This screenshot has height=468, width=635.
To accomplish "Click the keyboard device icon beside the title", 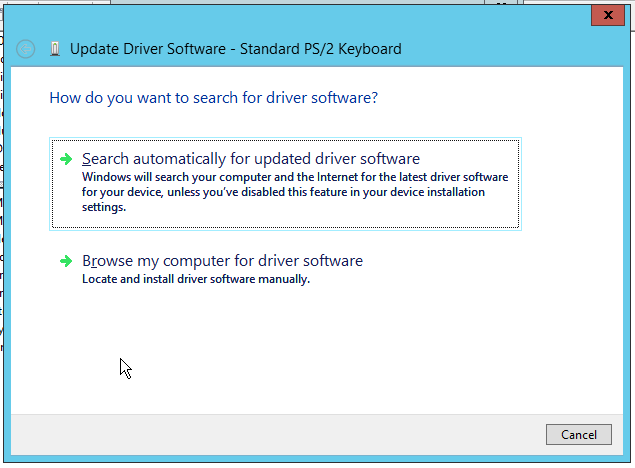I will (55, 49).
